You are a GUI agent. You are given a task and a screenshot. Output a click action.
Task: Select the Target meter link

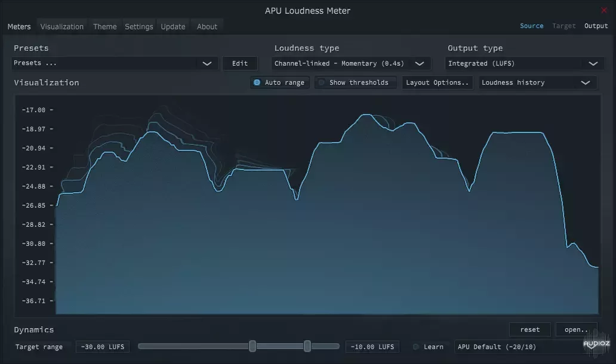coord(563,26)
